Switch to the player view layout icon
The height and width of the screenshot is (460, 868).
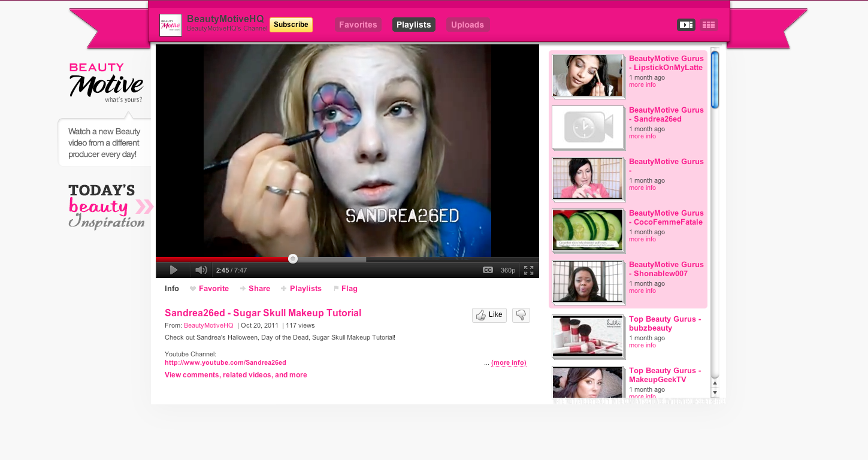686,25
